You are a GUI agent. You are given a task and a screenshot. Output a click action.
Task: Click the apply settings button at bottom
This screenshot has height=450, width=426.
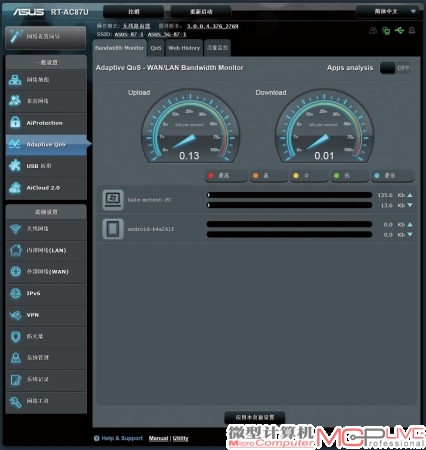(255, 417)
